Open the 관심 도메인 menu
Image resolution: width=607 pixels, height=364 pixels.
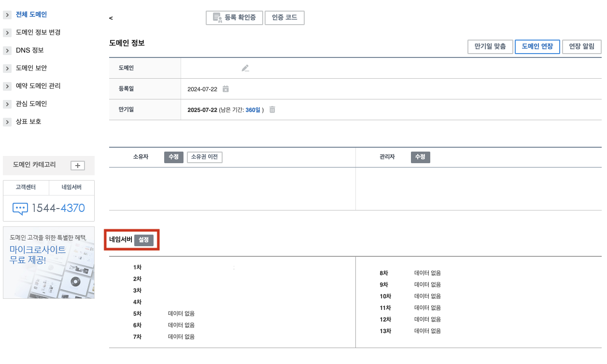tap(31, 104)
